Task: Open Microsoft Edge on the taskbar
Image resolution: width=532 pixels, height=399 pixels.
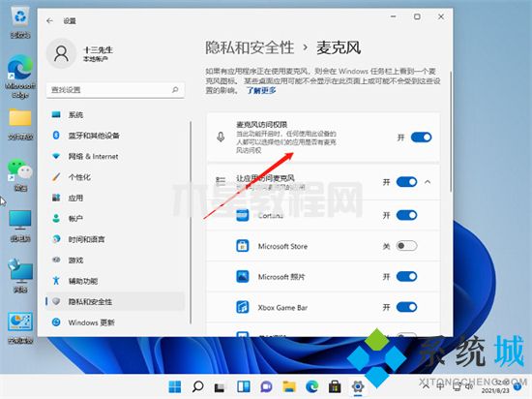Action: tap(312, 386)
